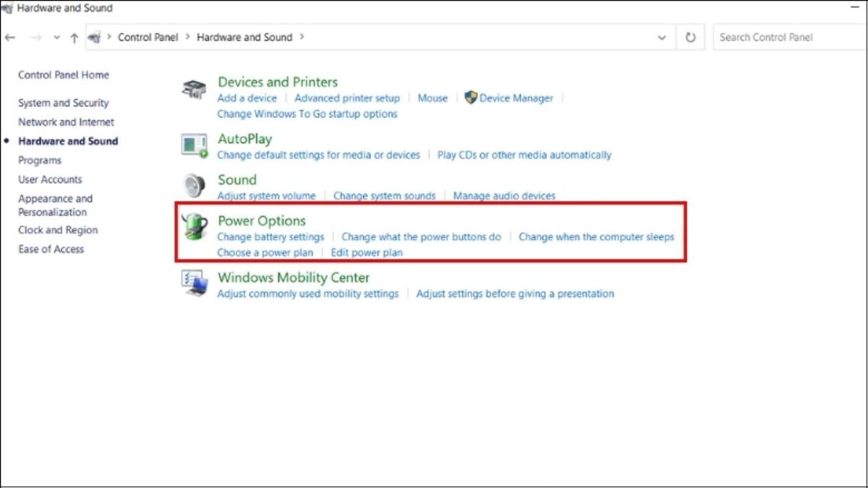The width and height of the screenshot is (868, 488).
Task: Expand the Control Panel breadcrumb chevron
Action: (x=187, y=37)
